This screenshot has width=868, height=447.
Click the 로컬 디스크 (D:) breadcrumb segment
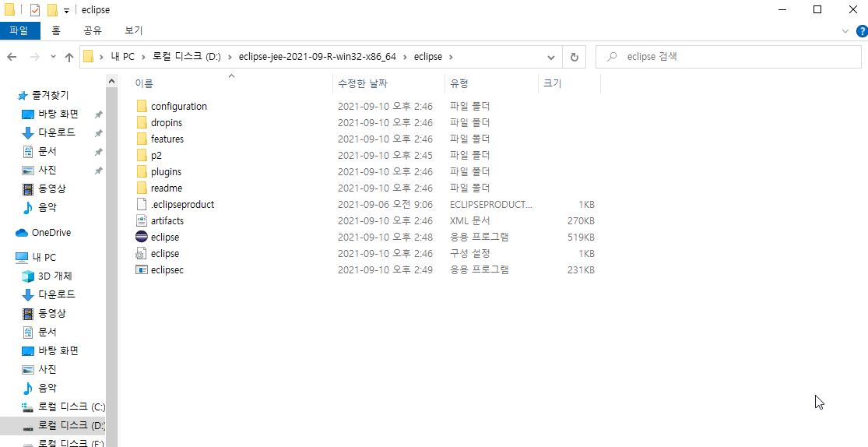click(187, 57)
